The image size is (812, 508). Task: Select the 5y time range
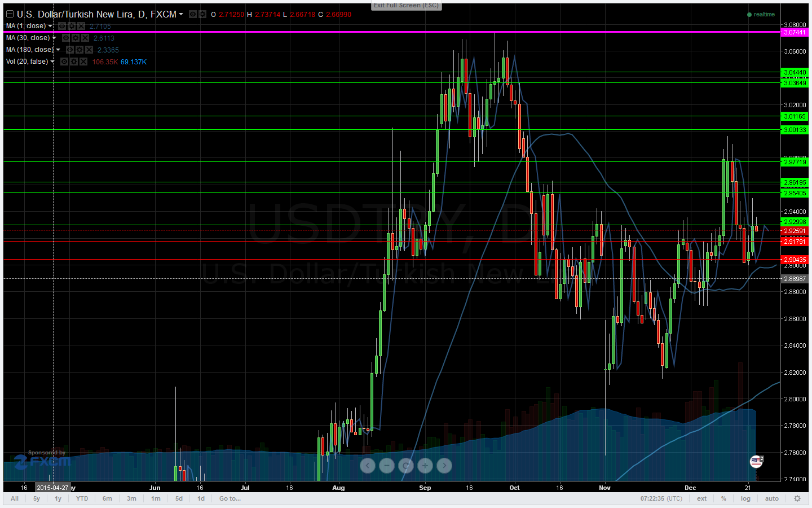(37, 498)
